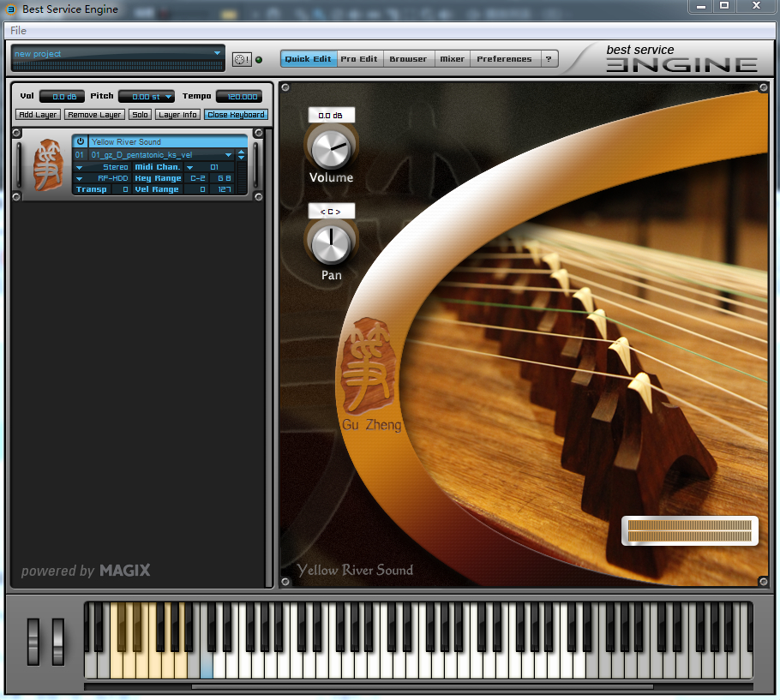This screenshot has width=780, height=700.
Task: Click Remove Layer button
Action: 94,115
